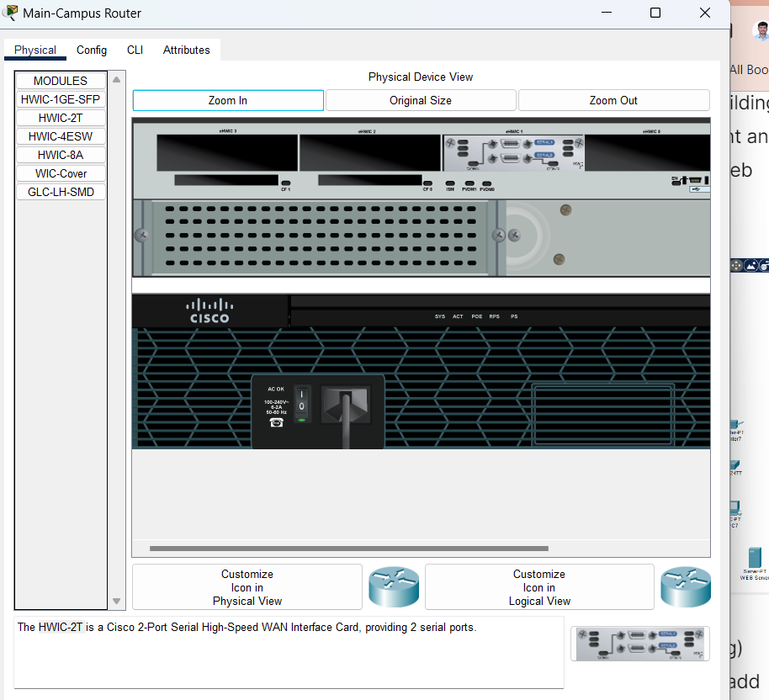Close the Main-Campus Router window
The image size is (769, 700).
pyautogui.click(x=705, y=13)
